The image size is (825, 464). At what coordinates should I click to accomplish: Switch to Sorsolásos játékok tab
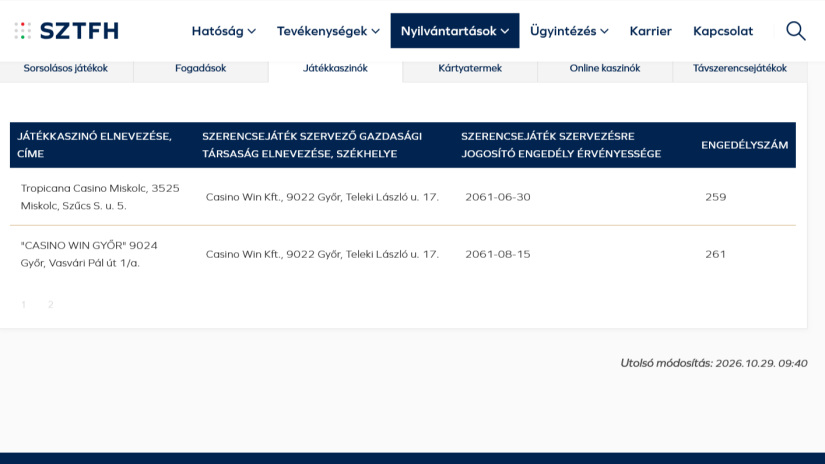click(x=66, y=68)
